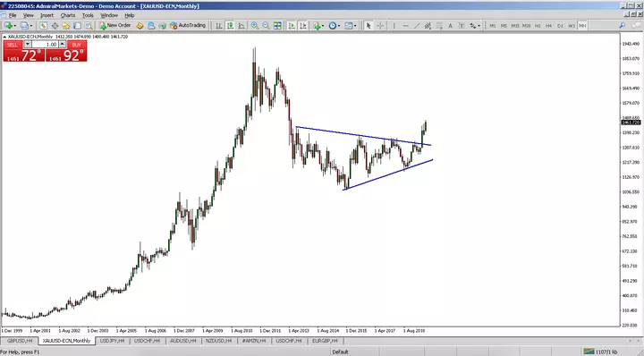This screenshot has height=356, width=644.
Task: Open the New Chart tool
Action: (x=8, y=25)
